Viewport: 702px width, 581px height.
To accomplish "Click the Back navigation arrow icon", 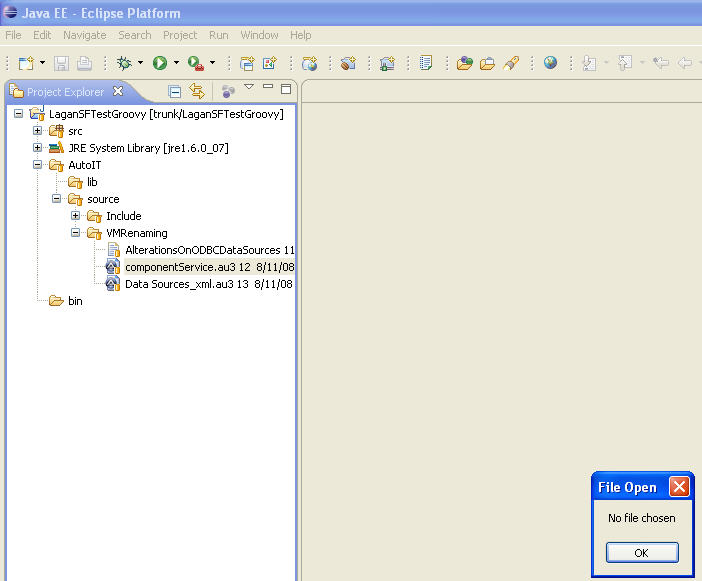I will (685, 63).
